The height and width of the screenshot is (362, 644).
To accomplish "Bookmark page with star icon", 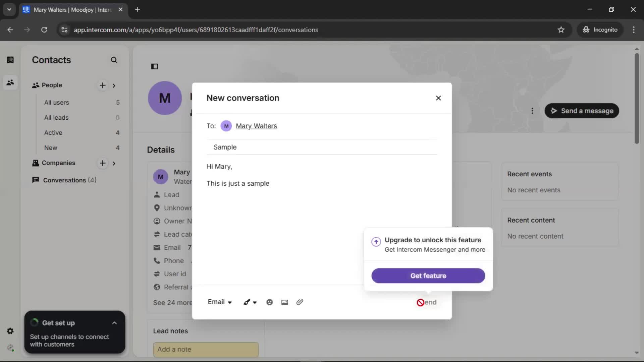I will pyautogui.click(x=561, y=30).
